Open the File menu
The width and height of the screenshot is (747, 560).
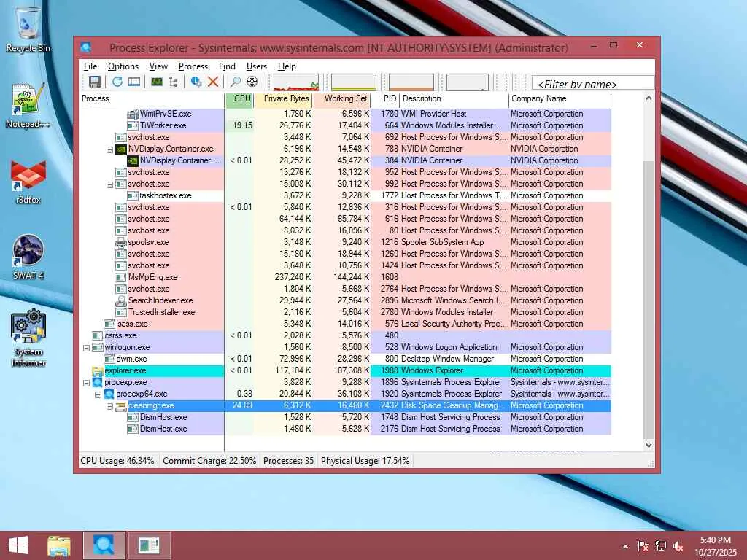pos(90,66)
